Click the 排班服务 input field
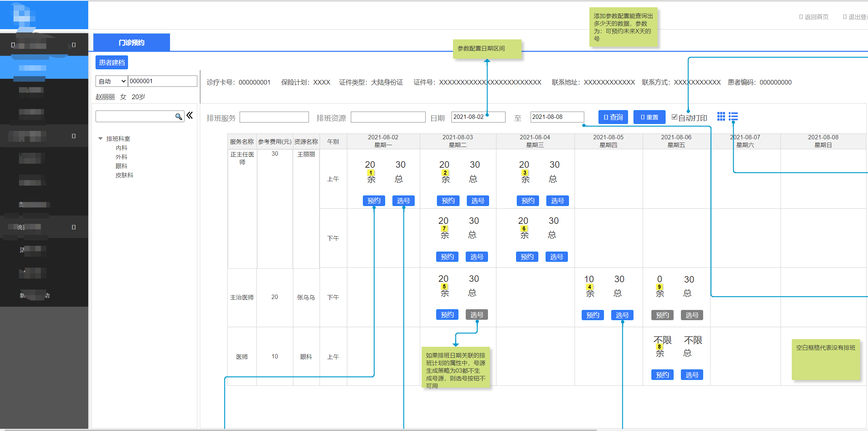Viewport: 868px width, 431px height. click(x=274, y=117)
